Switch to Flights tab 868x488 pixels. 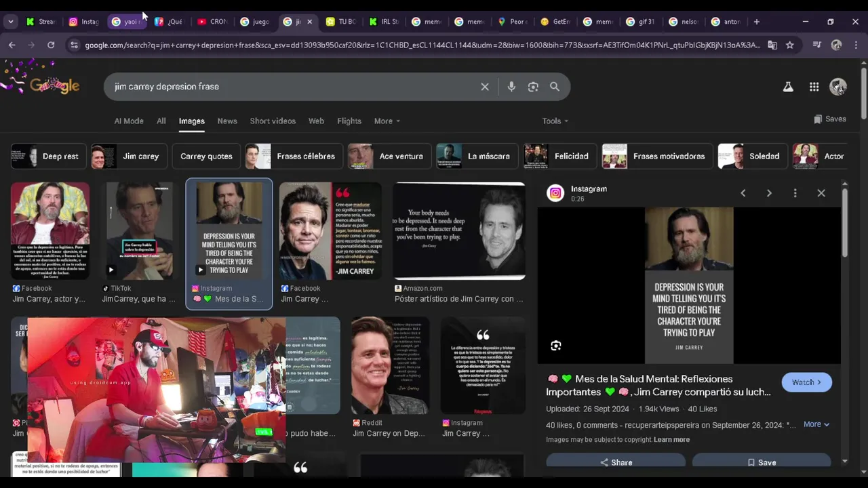349,121
